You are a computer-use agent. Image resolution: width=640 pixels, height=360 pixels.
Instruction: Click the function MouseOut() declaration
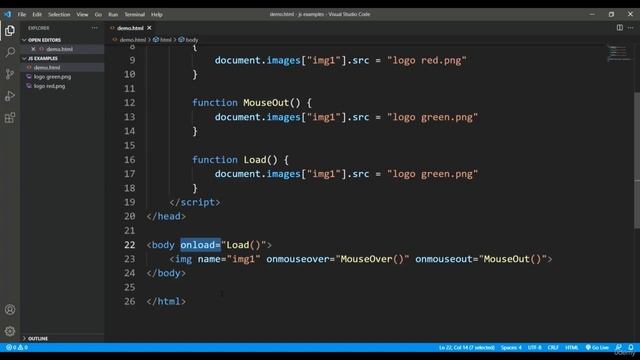(252, 102)
